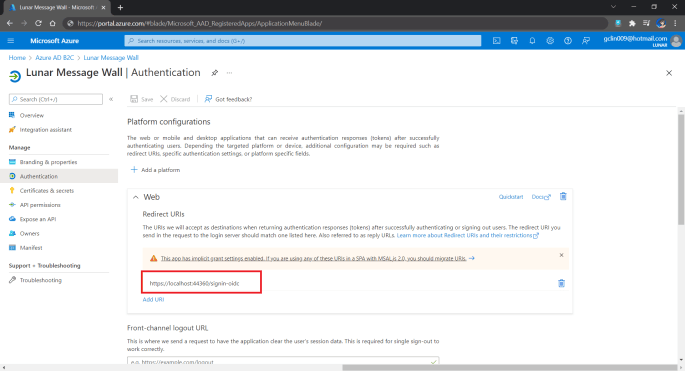Image resolution: width=685 pixels, height=371 pixels.
Task: Open API permissions
Action: click(x=40, y=205)
